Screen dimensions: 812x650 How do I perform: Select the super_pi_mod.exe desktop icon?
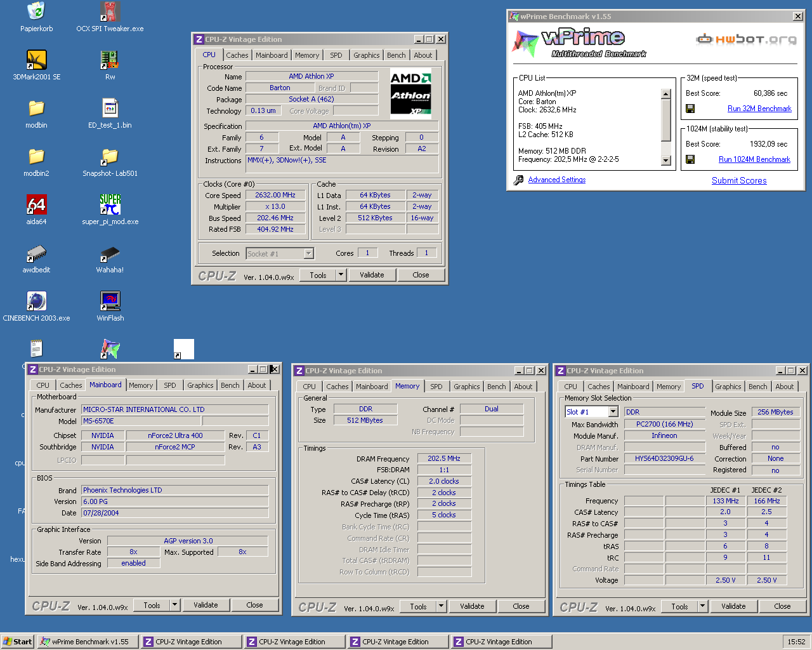[110, 204]
